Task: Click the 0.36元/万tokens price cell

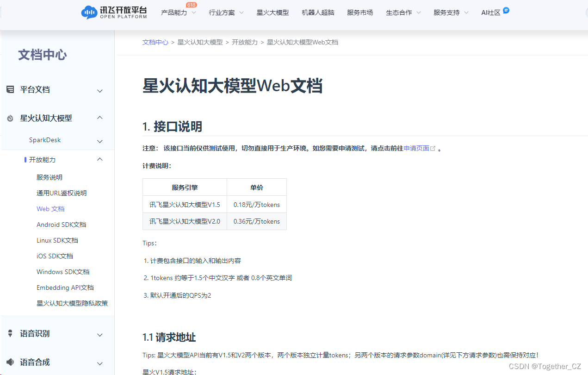Action: (257, 221)
